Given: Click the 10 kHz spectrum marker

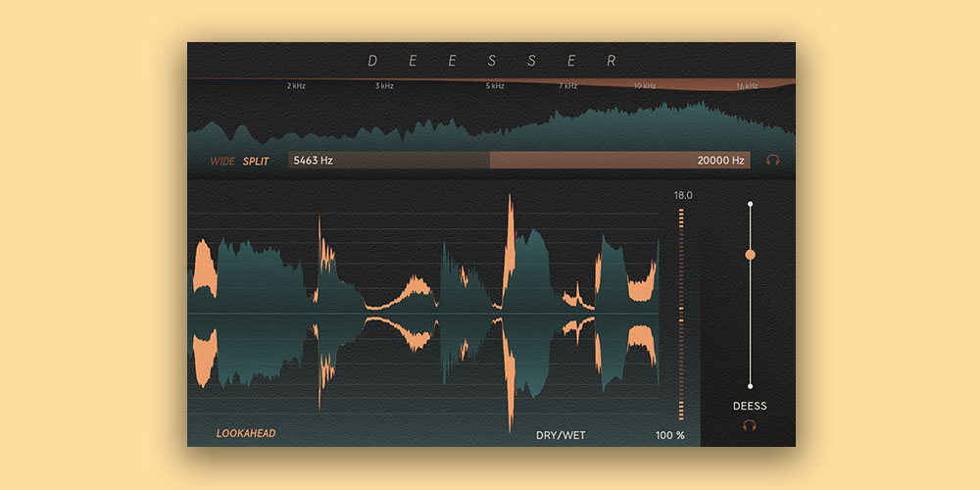Looking at the screenshot, I should 644,86.
